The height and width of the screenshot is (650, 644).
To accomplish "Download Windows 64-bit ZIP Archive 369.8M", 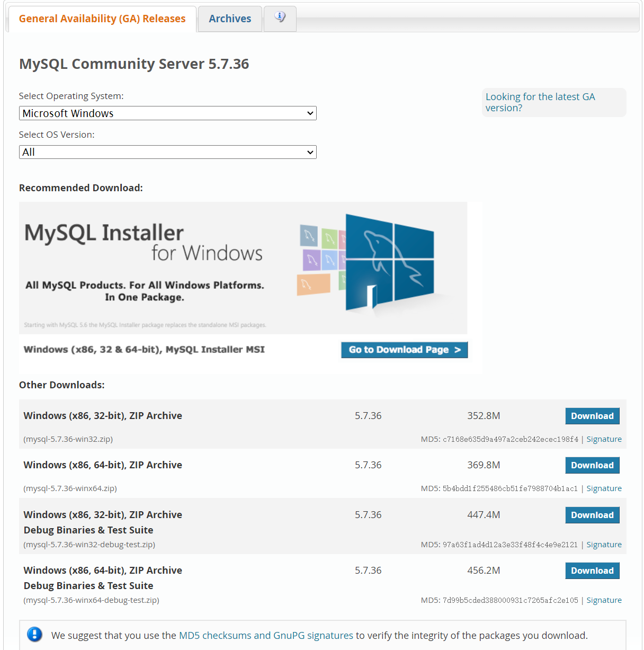I will point(592,465).
